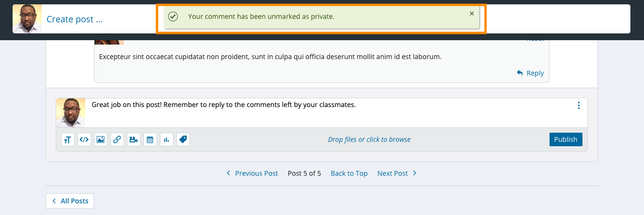Image resolution: width=644 pixels, height=215 pixels.
Task: Dismiss the 'unmarked as private' notification
Action: coord(472,14)
